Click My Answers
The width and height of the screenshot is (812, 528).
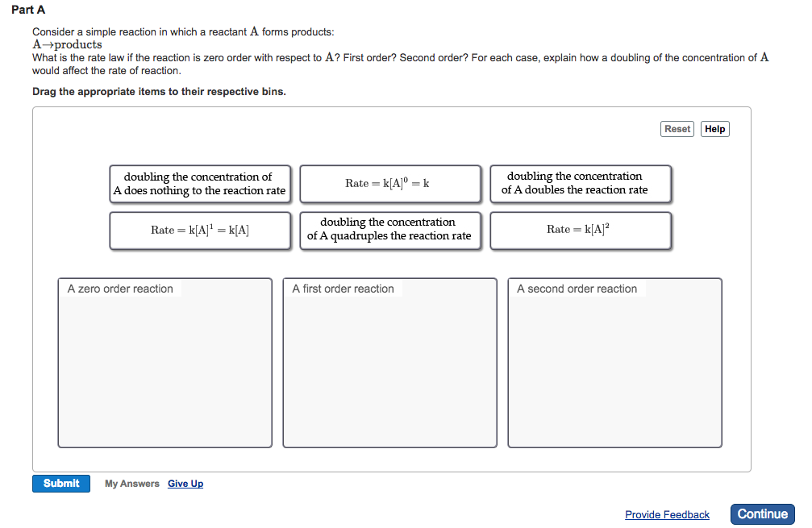131,483
